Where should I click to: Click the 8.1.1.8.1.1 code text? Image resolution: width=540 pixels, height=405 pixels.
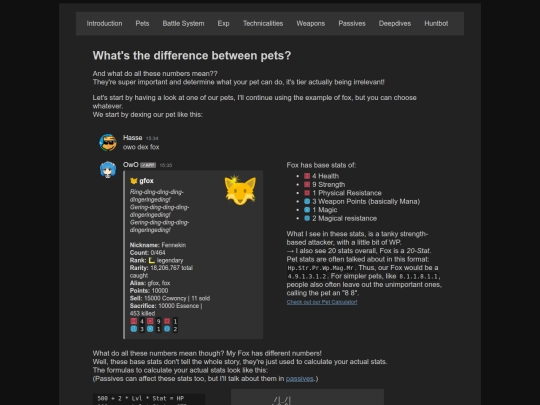pos(418,277)
